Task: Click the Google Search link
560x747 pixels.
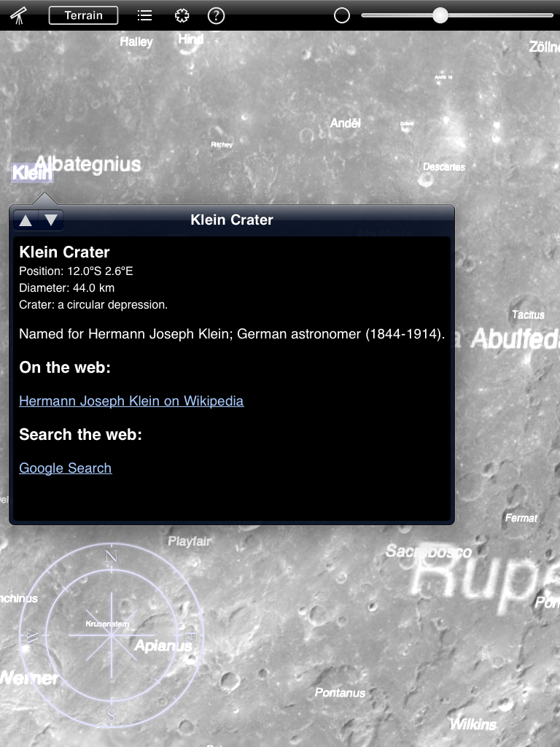Action: tap(66, 468)
